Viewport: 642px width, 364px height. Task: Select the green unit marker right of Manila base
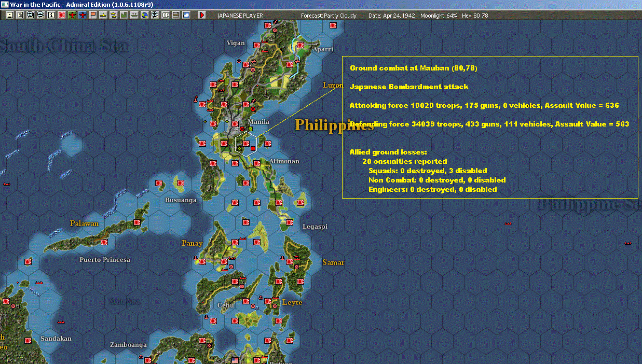click(251, 129)
